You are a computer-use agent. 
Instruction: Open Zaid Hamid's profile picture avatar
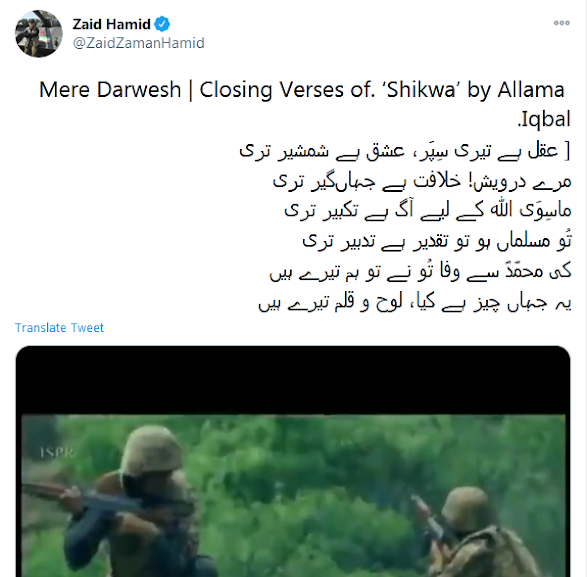[x=39, y=34]
